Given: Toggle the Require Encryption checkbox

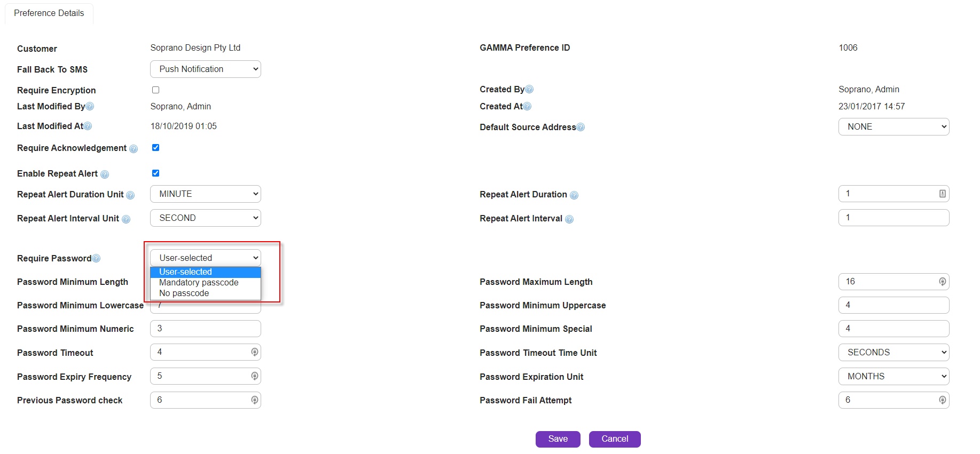Looking at the screenshot, I should click(x=155, y=90).
